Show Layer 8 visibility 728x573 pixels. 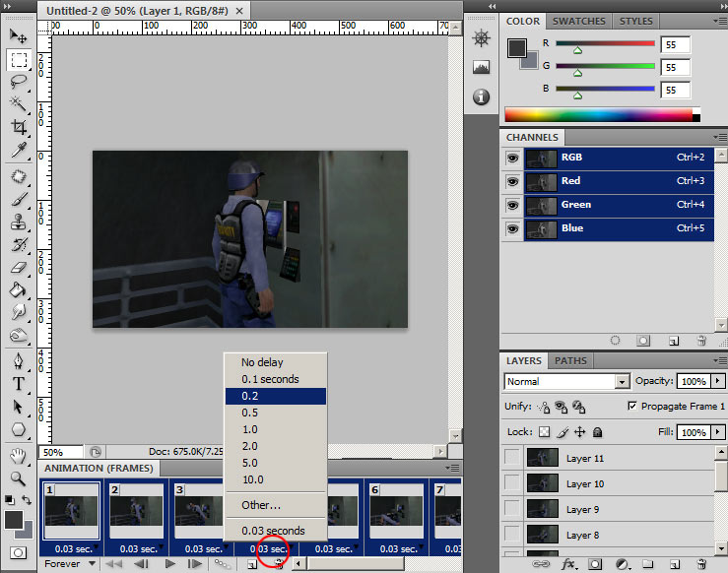coord(512,535)
